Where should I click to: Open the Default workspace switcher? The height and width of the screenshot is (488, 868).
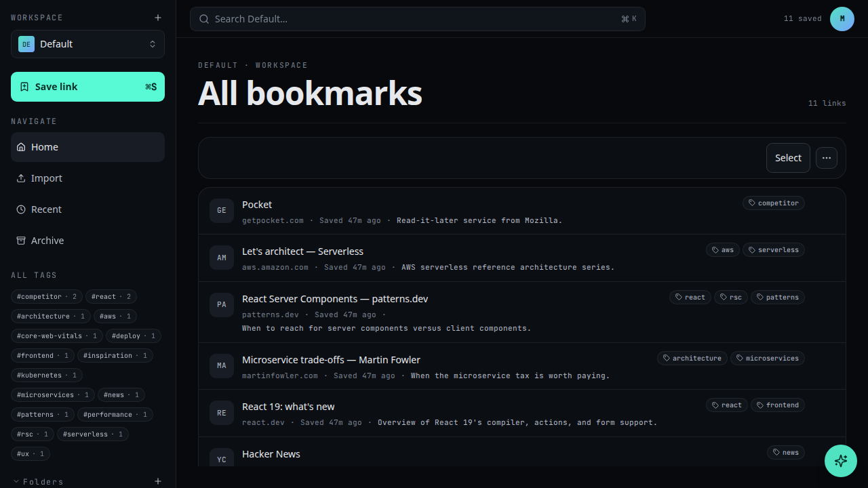(87, 44)
